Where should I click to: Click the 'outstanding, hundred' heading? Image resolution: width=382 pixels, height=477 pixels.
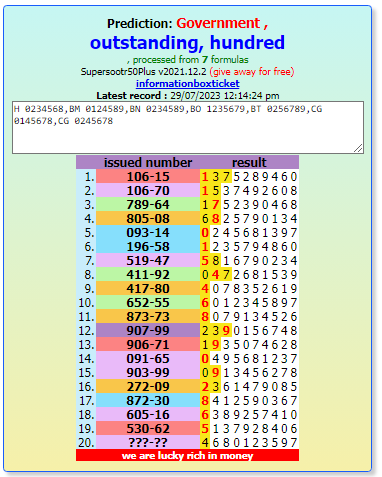pos(187,42)
